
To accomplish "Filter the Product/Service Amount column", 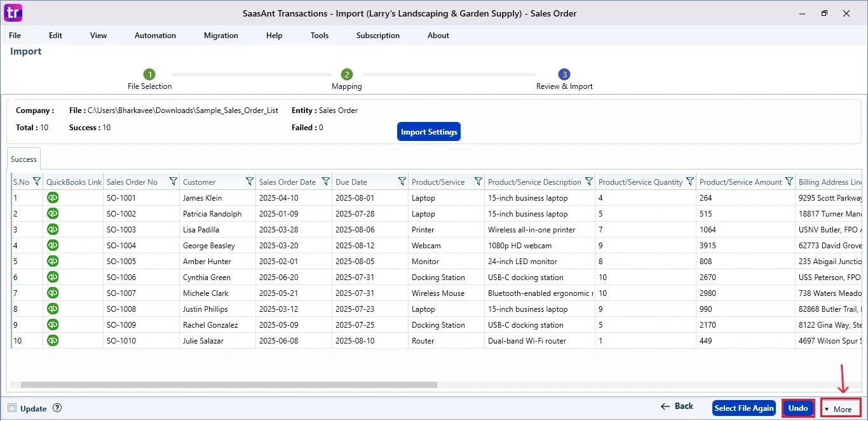I will 789,182.
